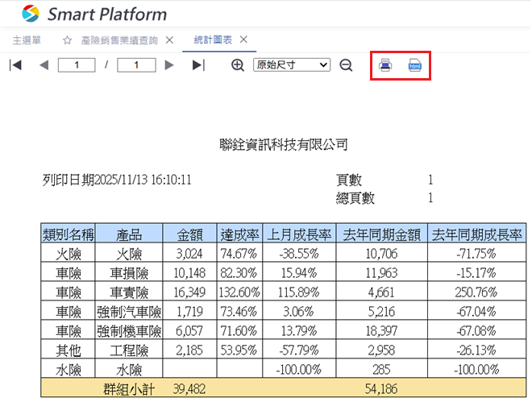Go to the next report page

tap(169, 65)
